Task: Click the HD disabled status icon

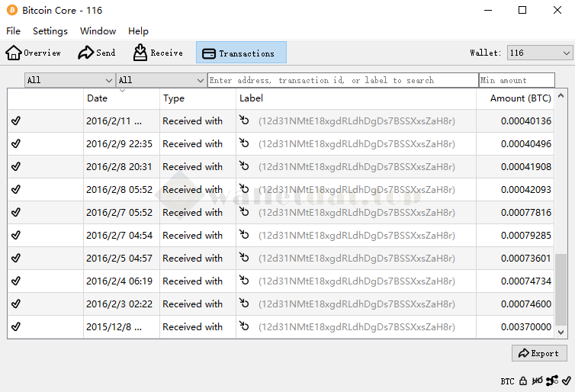Action: click(x=538, y=381)
